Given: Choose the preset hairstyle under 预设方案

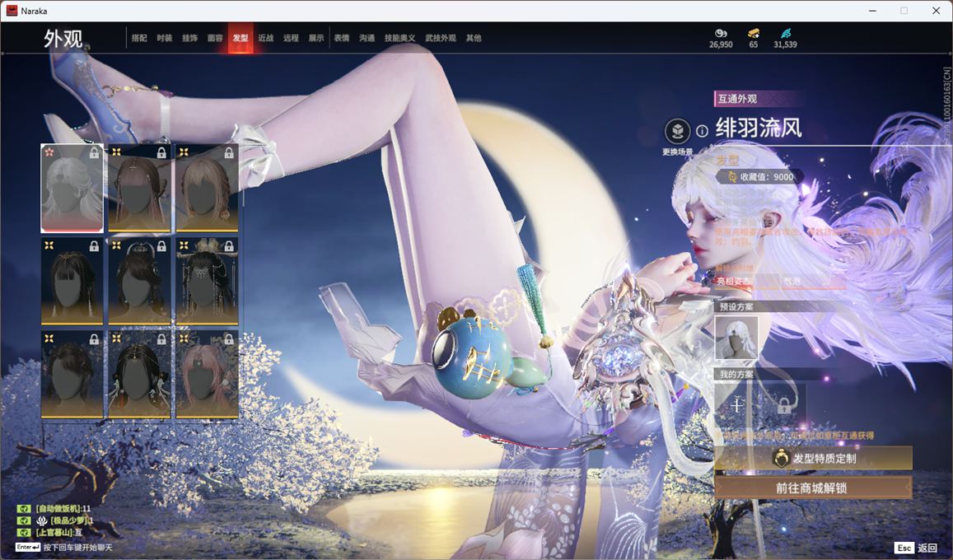Looking at the screenshot, I should [736, 338].
